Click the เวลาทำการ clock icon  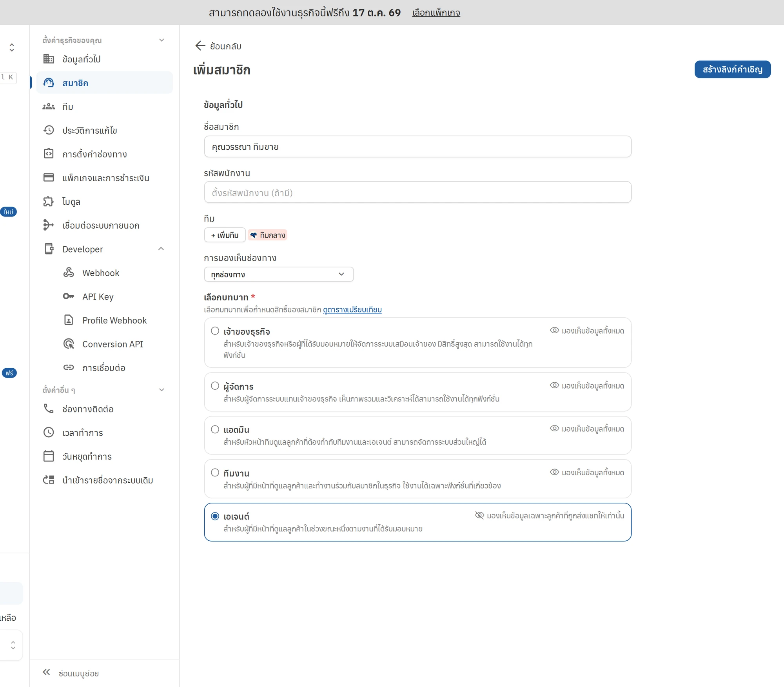pos(49,433)
